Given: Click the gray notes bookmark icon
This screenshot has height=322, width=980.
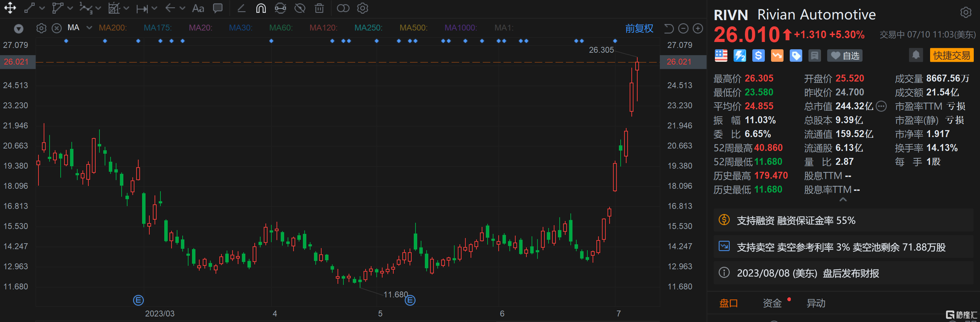Looking at the screenshot, I should (x=814, y=56).
